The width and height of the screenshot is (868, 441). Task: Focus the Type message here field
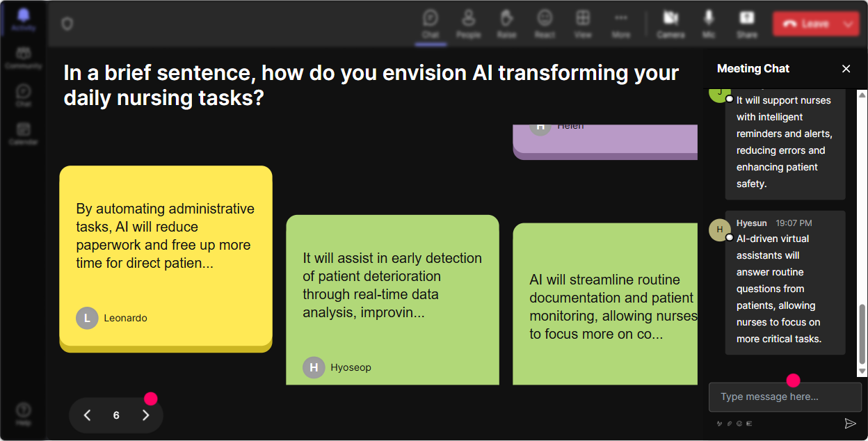pos(785,397)
